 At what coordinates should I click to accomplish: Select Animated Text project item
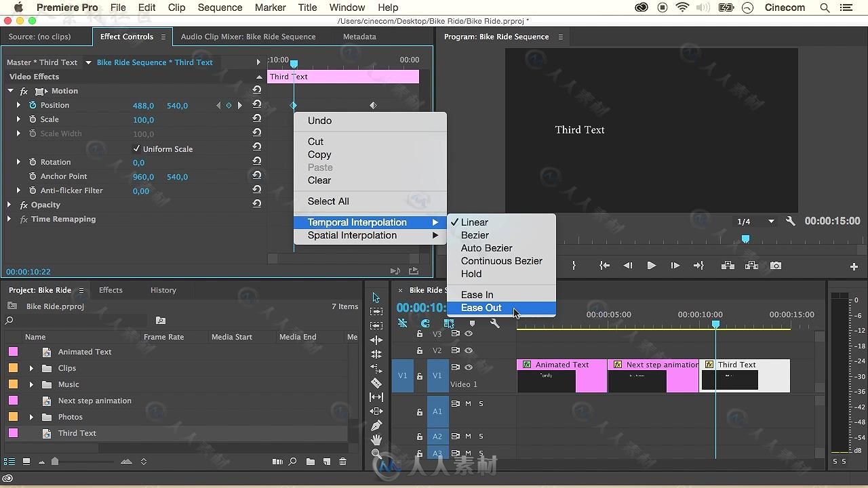click(x=85, y=352)
